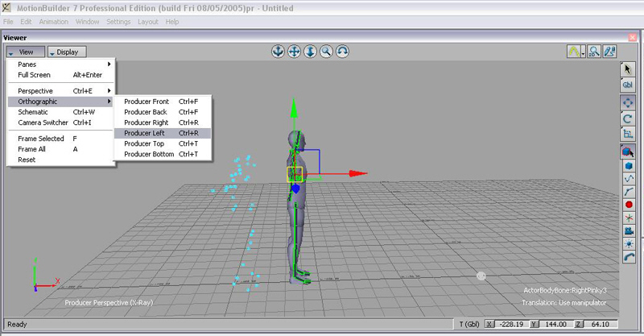Click the orbit camera icon in the viewer

pos(343,52)
